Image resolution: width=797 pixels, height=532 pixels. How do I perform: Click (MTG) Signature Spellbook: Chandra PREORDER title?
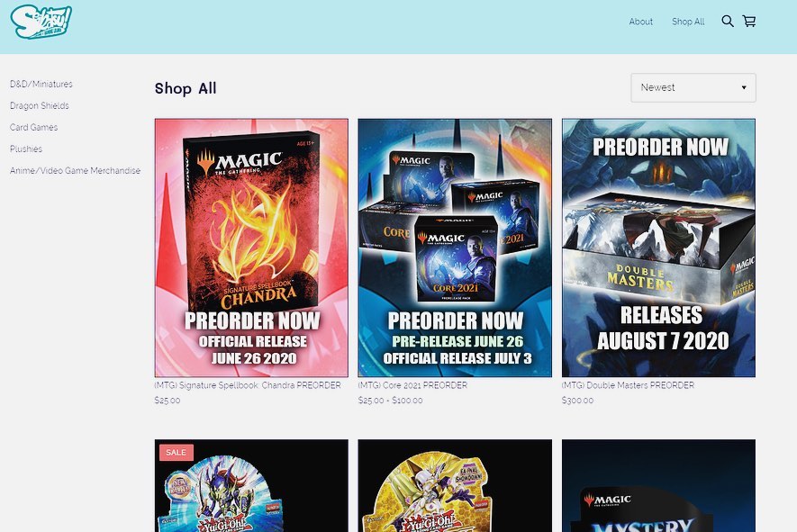(248, 385)
